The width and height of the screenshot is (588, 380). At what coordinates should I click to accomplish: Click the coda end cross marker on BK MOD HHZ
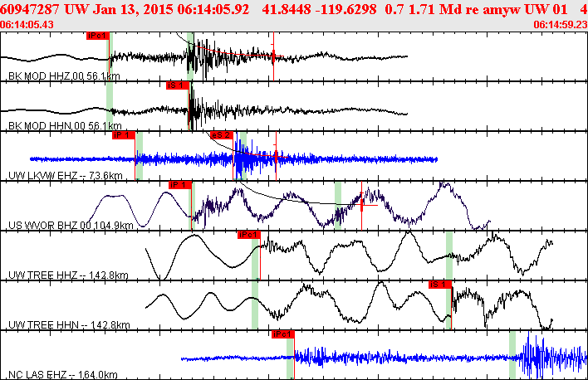click(274, 56)
